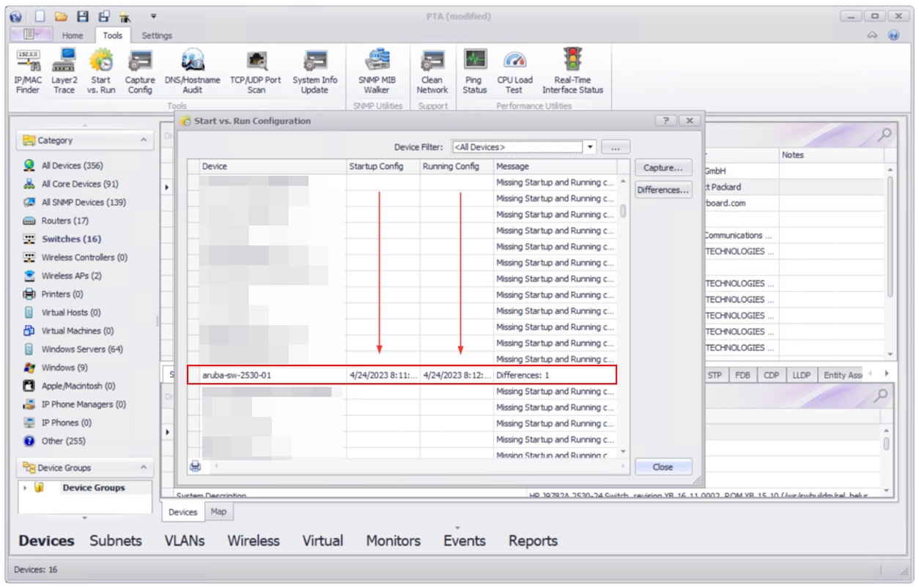This screenshot has width=919, height=588.
Task: Start the CPU Load Test
Action: tap(514, 70)
